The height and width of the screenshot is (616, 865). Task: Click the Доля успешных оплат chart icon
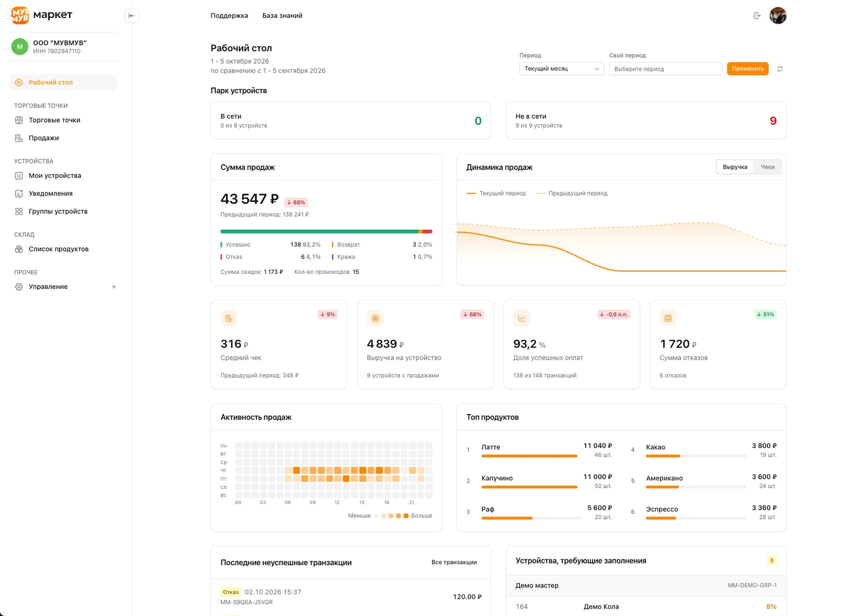522,318
